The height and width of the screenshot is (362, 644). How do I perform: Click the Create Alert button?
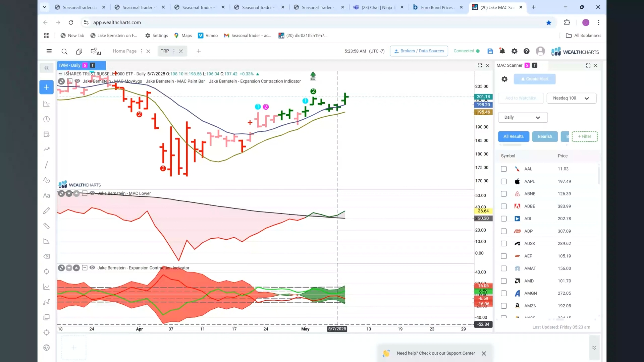pyautogui.click(x=535, y=79)
